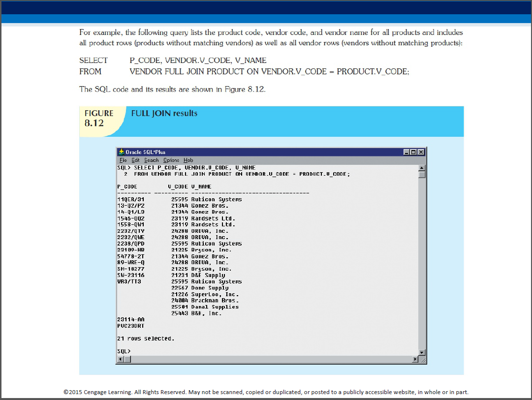The width and height of the screenshot is (532, 400).
Task: Click vendor code 25443
Action: pyautogui.click(x=180, y=313)
